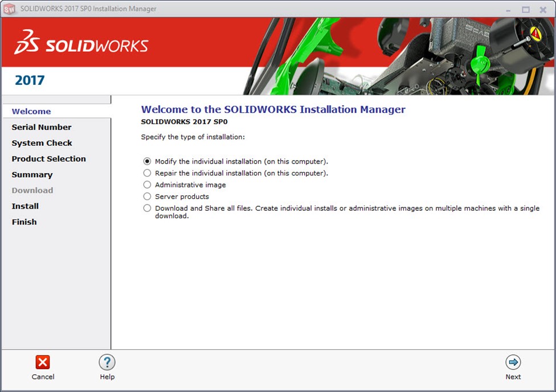Jump to the Product Selection step
556x392 pixels.
click(x=48, y=159)
